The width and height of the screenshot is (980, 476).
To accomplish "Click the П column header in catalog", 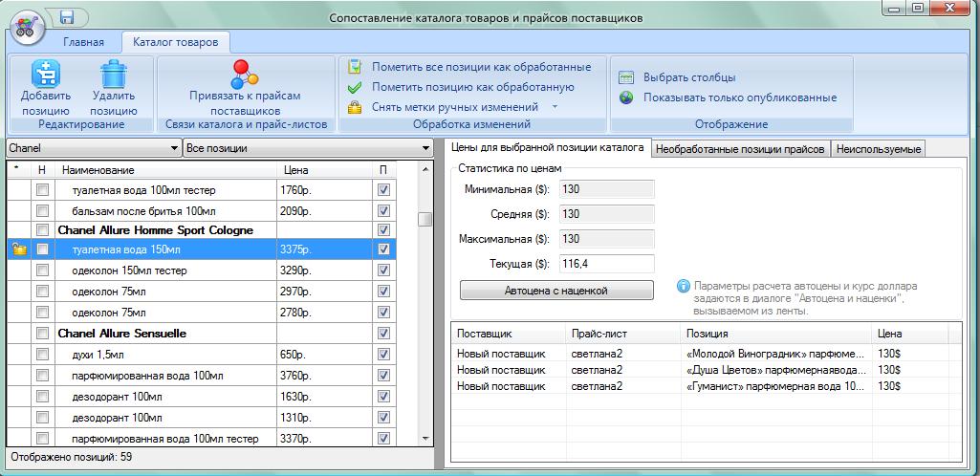I will point(383,170).
